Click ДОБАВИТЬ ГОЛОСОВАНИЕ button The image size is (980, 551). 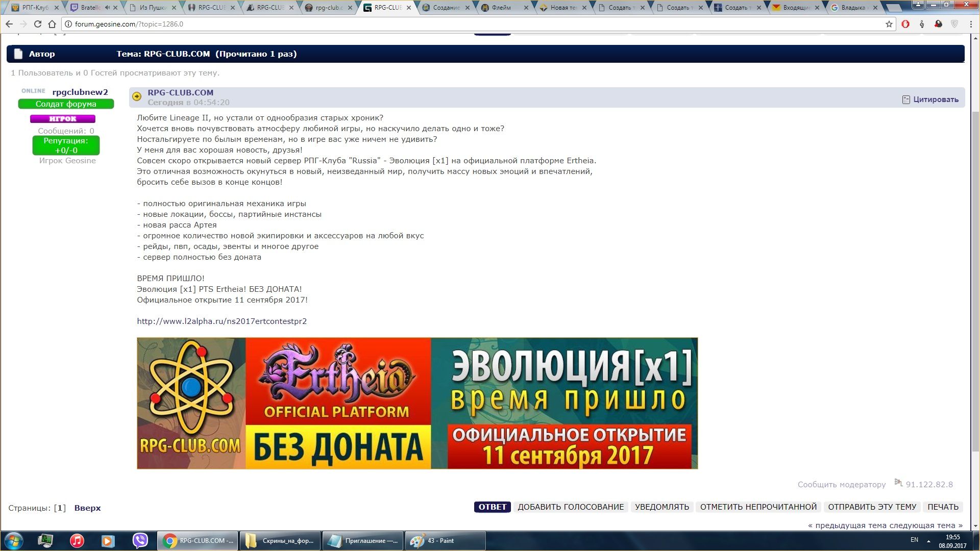(571, 507)
